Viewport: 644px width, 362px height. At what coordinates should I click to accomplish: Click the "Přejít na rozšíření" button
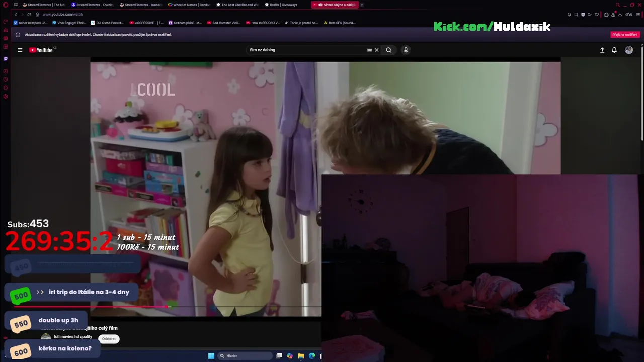point(625,35)
